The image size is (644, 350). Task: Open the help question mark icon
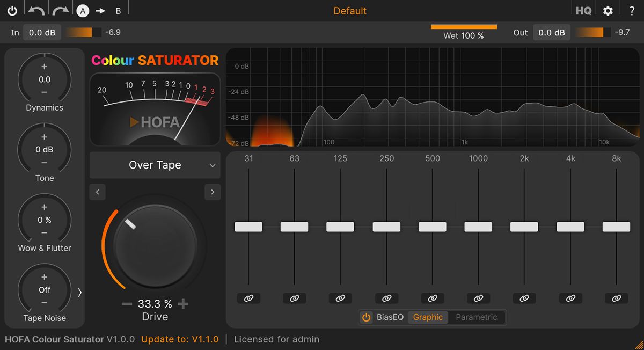point(632,11)
